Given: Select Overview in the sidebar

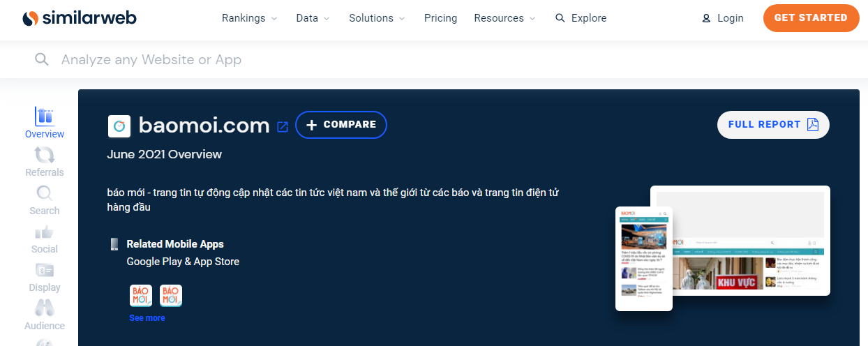Looking at the screenshot, I should 45,123.
